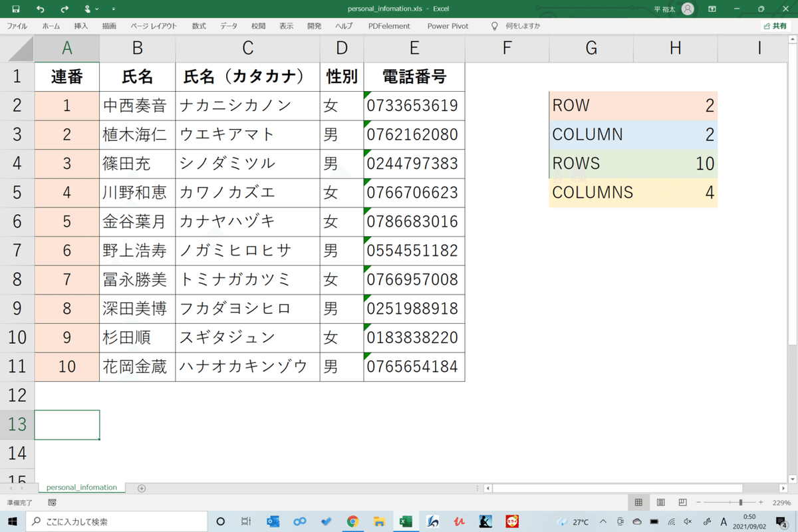Click the COLUMN label cell

click(591, 134)
